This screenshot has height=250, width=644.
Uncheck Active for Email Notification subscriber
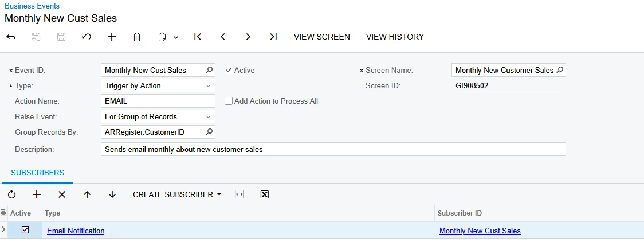(x=25, y=231)
